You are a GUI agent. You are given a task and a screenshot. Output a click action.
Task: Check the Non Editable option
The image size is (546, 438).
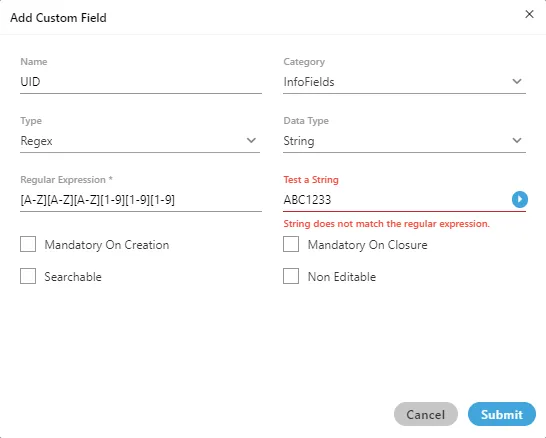click(291, 276)
